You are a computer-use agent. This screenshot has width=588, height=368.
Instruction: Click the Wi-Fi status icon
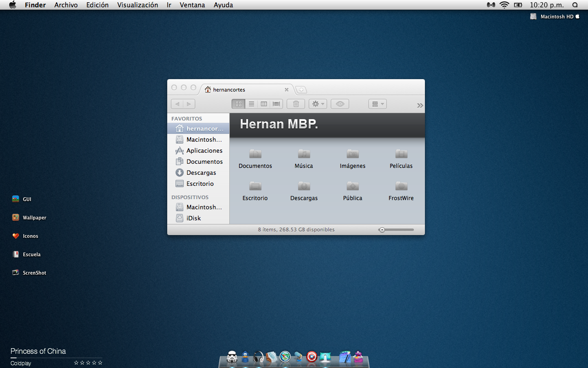click(504, 5)
